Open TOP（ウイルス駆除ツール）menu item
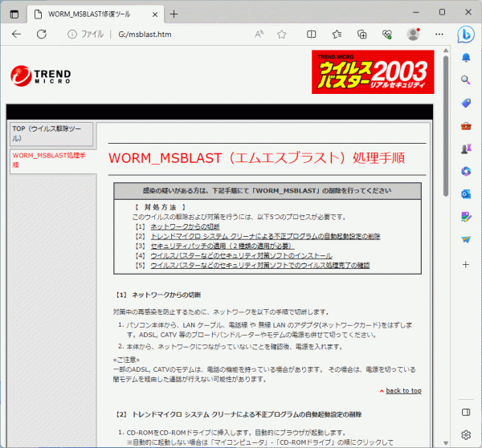 point(51,133)
